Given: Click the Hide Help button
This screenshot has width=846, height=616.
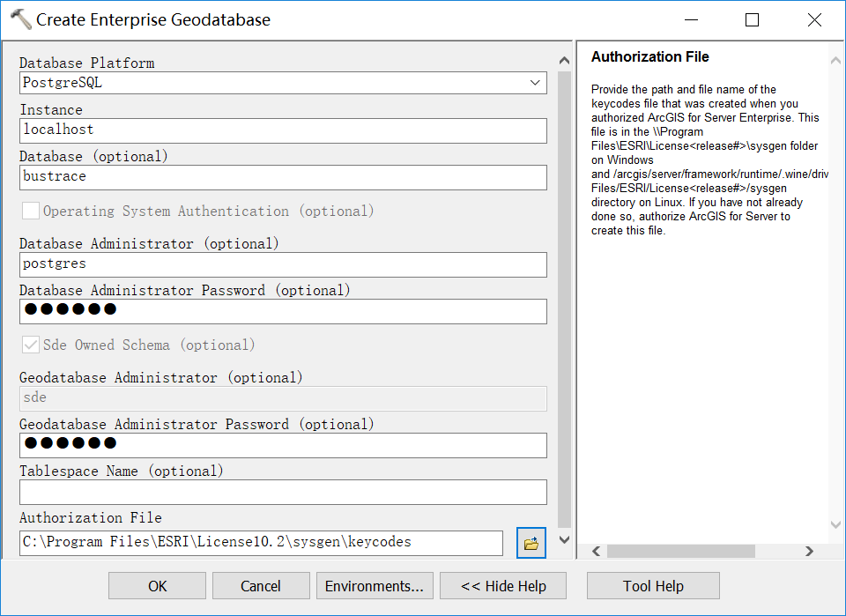Looking at the screenshot, I should click(503, 586).
